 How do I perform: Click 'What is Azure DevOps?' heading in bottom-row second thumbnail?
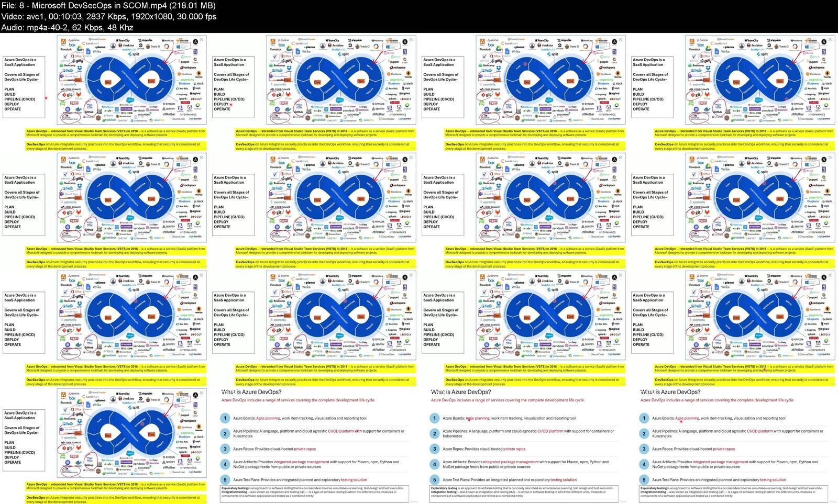tap(251, 392)
